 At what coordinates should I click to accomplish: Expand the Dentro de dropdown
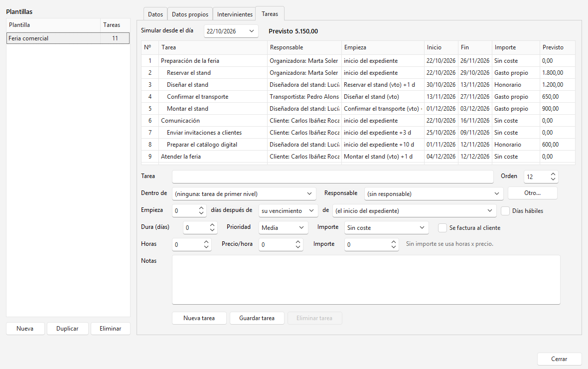tap(244, 193)
